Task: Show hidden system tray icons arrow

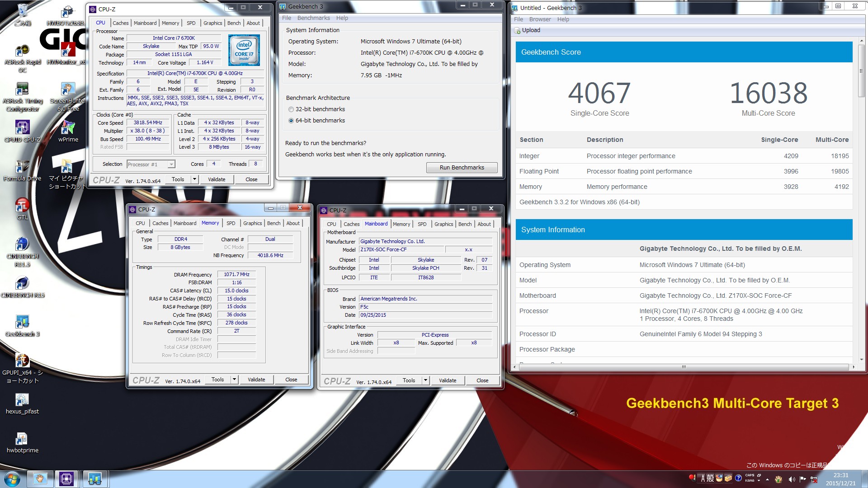Action: pos(767,479)
